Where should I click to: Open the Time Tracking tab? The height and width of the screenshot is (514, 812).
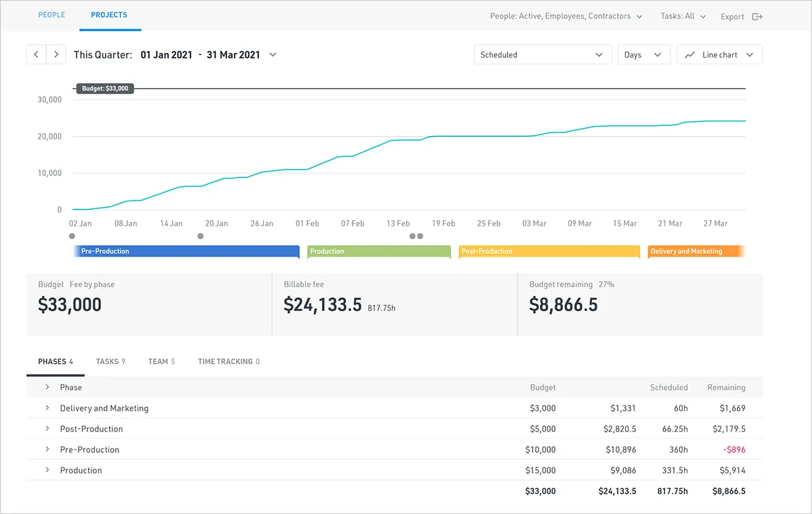[x=229, y=362]
